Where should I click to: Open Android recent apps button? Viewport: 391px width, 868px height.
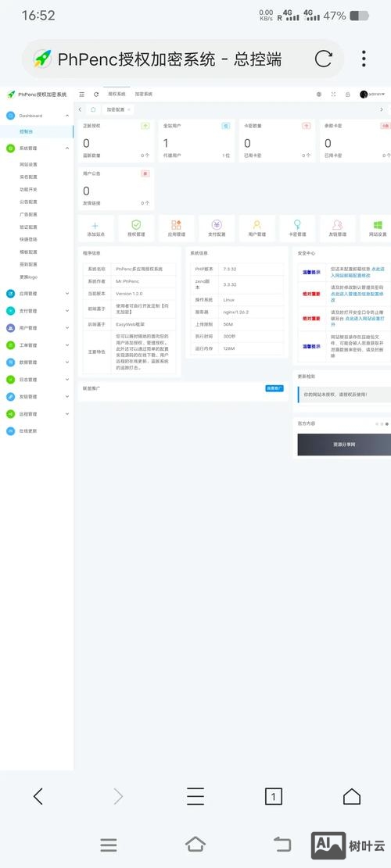click(109, 845)
